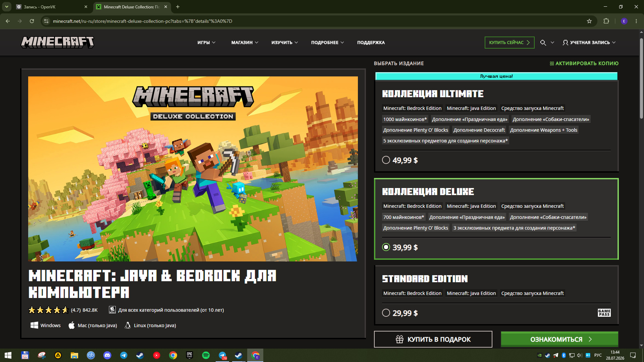Expand the ИЗУЧИТЬ navigation menu
Screen dimensions: 644x362
[x=285, y=43]
